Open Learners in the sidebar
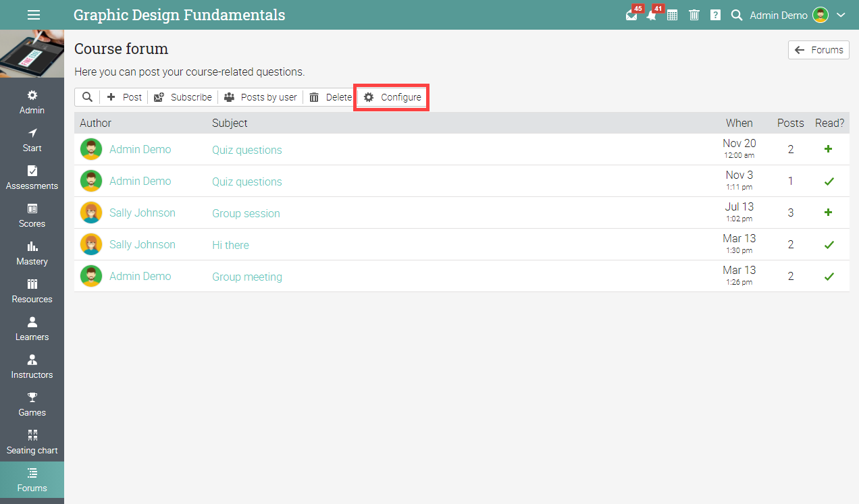 (x=32, y=329)
